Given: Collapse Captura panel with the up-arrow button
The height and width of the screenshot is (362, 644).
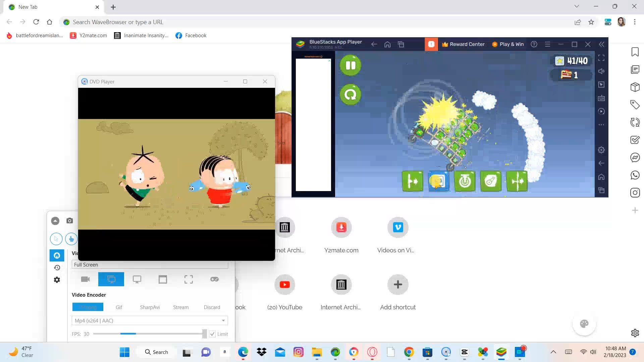Looking at the screenshot, I should pyautogui.click(x=55, y=221).
